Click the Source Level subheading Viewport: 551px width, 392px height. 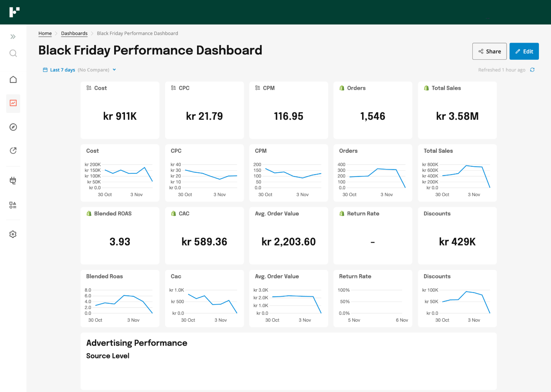coord(108,356)
